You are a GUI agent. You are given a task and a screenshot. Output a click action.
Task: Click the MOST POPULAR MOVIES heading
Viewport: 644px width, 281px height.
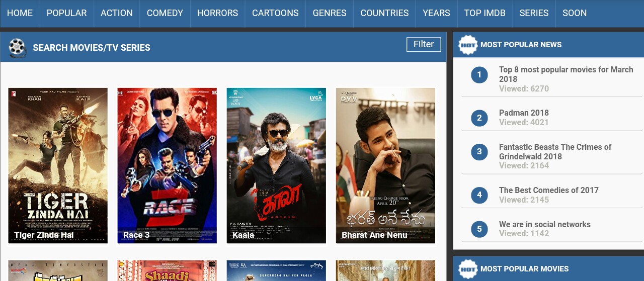(x=525, y=269)
